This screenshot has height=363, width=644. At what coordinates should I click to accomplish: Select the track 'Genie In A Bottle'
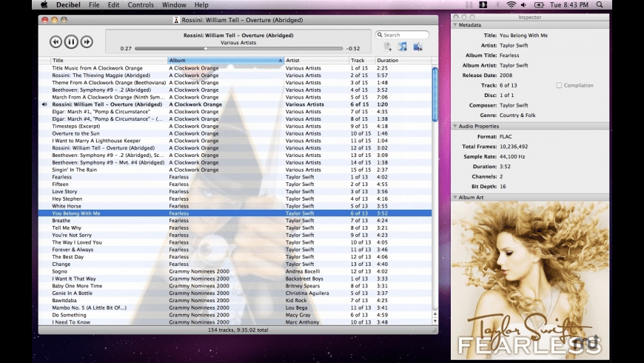235,293
